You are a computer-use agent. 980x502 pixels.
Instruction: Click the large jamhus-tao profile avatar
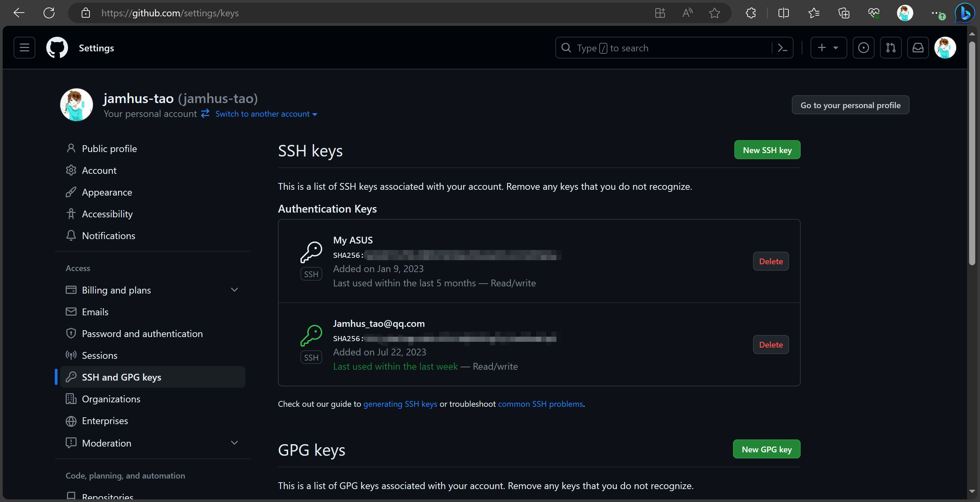point(77,105)
